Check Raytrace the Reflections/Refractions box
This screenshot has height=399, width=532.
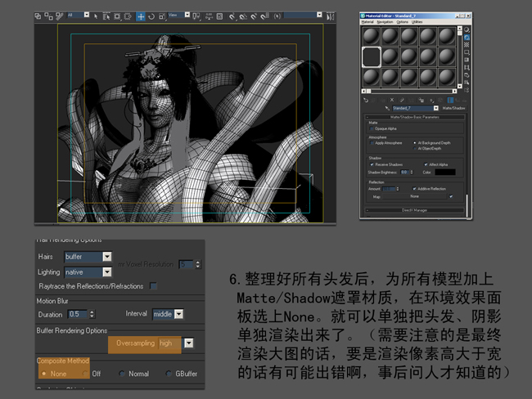tap(153, 286)
